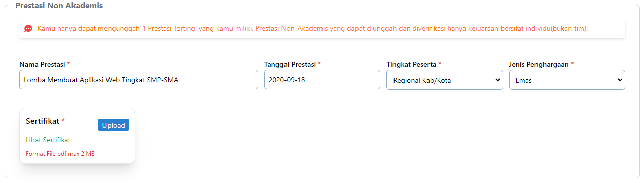Click the Tanggal Prestasi field label
This screenshot has height=183, width=644.
click(290, 64)
